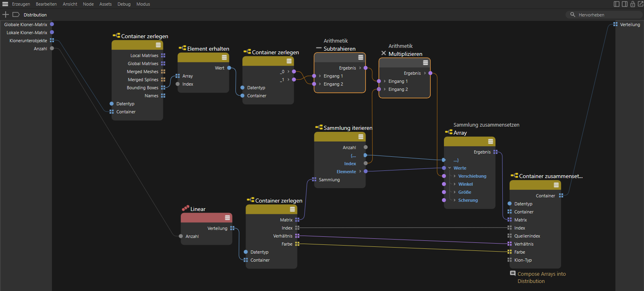Image resolution: width=644 pixels, height=291 pixels.
Task: Click the Distribution breadcrumb label
Action: pyautogui.click(x=35, y=15)
